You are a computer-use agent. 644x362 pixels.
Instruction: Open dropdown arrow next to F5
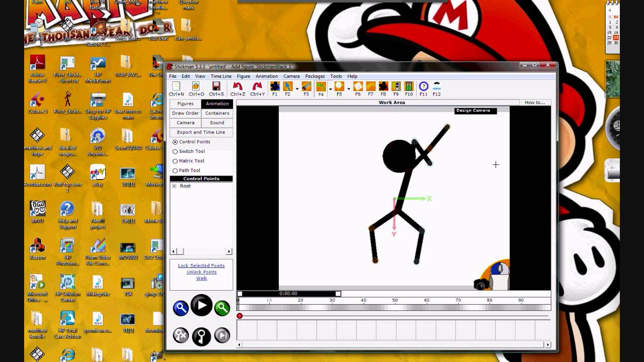[349, 88]
